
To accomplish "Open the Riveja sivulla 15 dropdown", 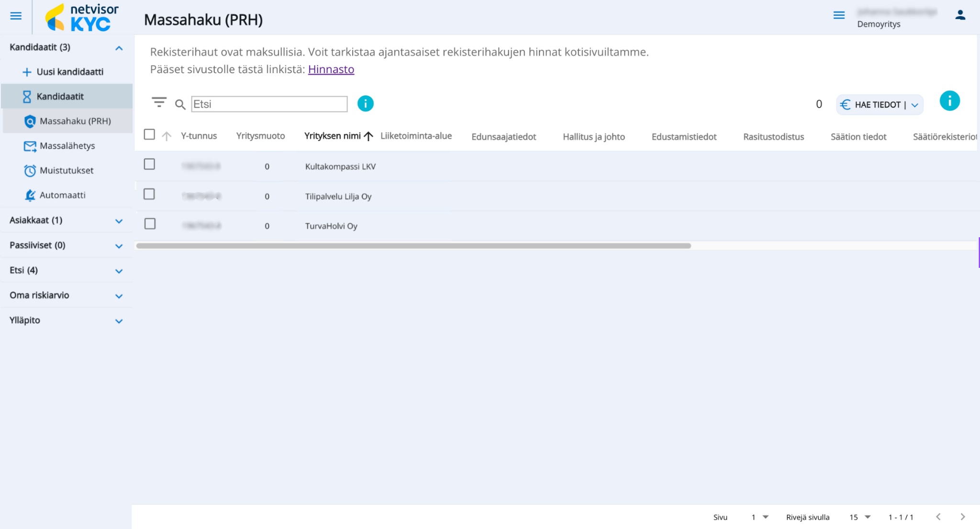I will click(x=860, y=517).
